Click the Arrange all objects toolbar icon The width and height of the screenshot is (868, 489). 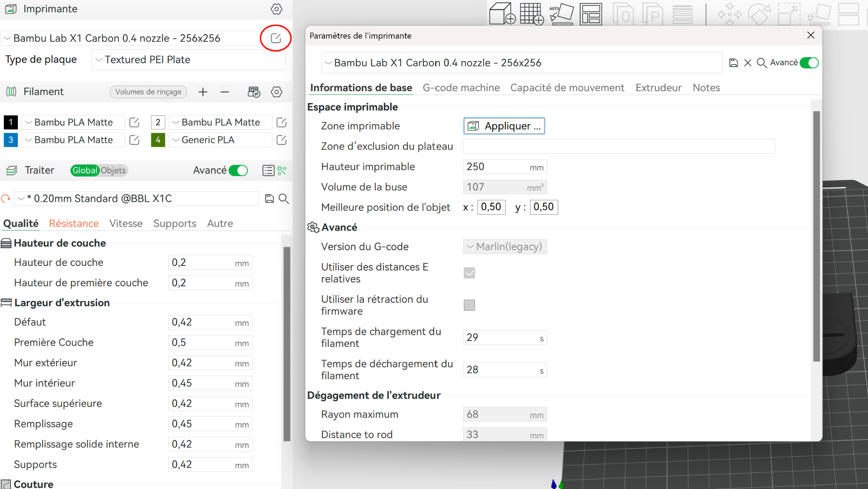point(591,14)
